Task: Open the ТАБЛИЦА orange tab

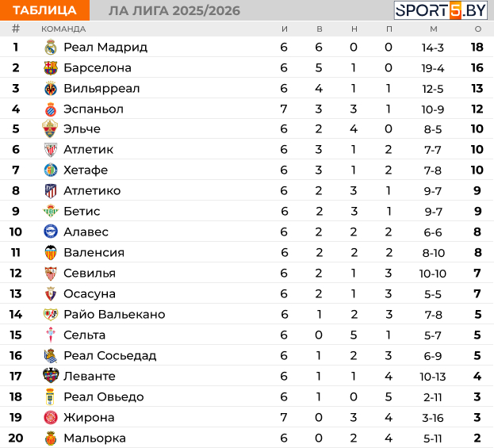Action: pyautogui.click(x=44, y=10)
